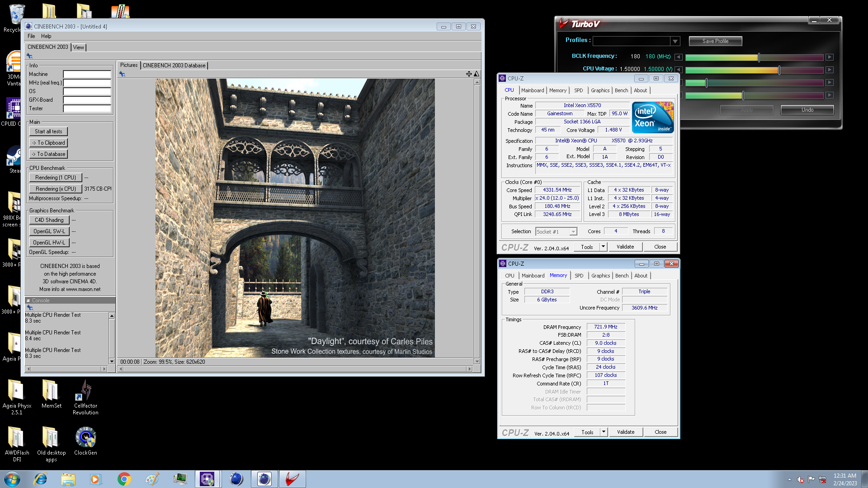This screenshot has width=868, height=488.
Task: Click the Intel Xeon inside logo in CPU-Z
Action: coord(653,117)
